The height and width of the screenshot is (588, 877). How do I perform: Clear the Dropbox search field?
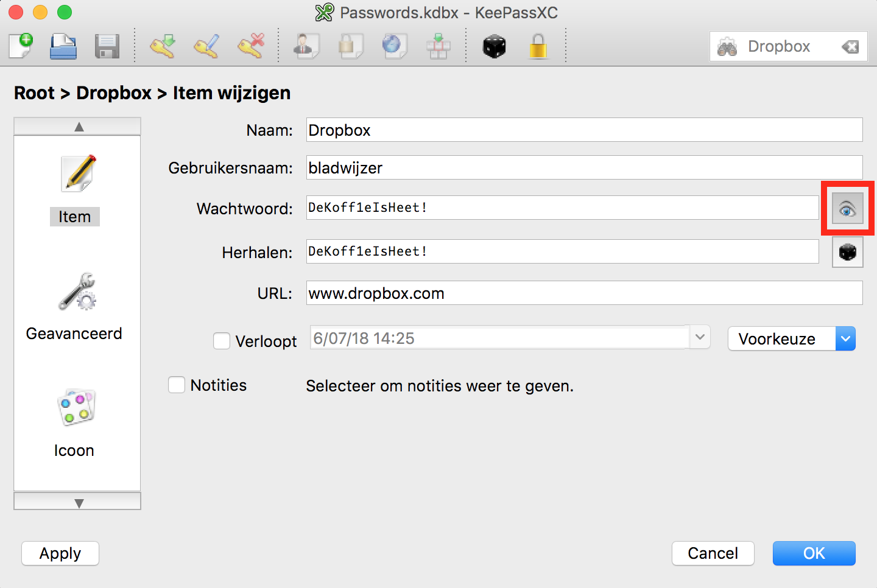850,47
